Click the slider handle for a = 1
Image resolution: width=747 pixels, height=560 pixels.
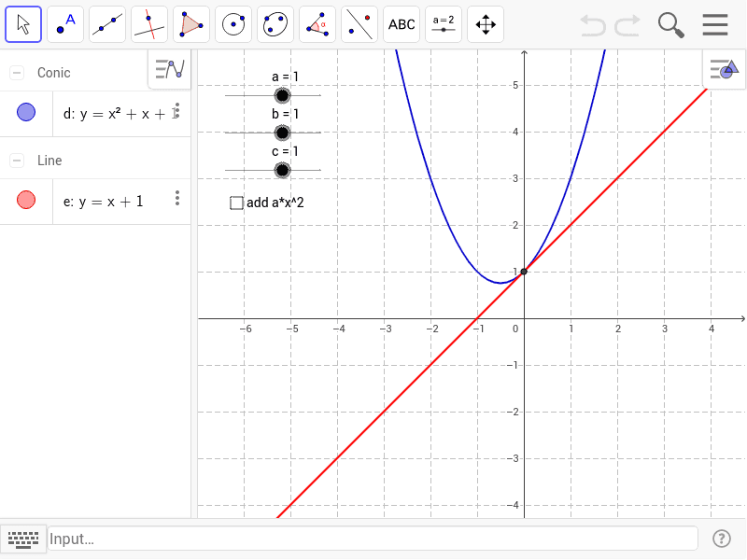282,95
